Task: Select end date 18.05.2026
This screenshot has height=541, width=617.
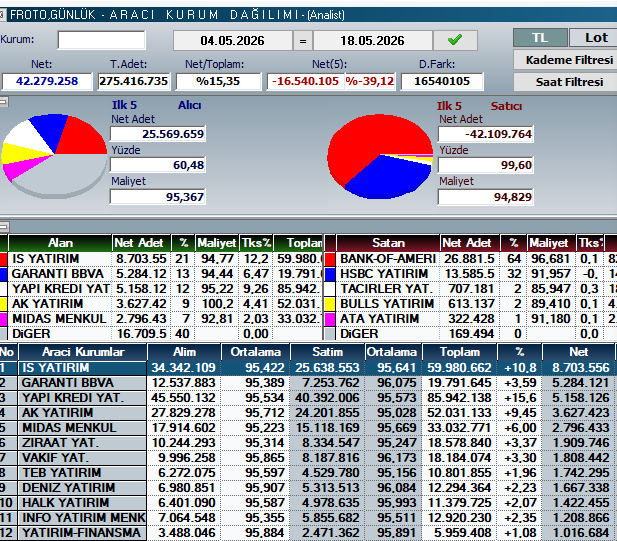Action: tap(373, 40)
